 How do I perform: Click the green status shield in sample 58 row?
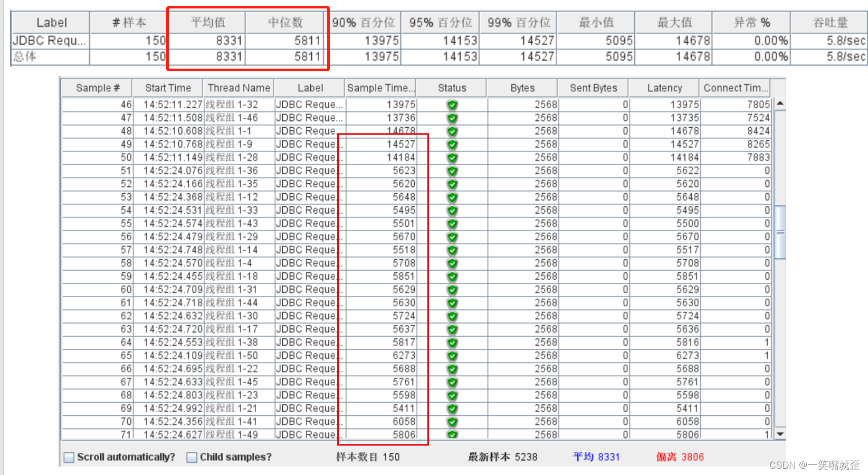pos(452,263)
